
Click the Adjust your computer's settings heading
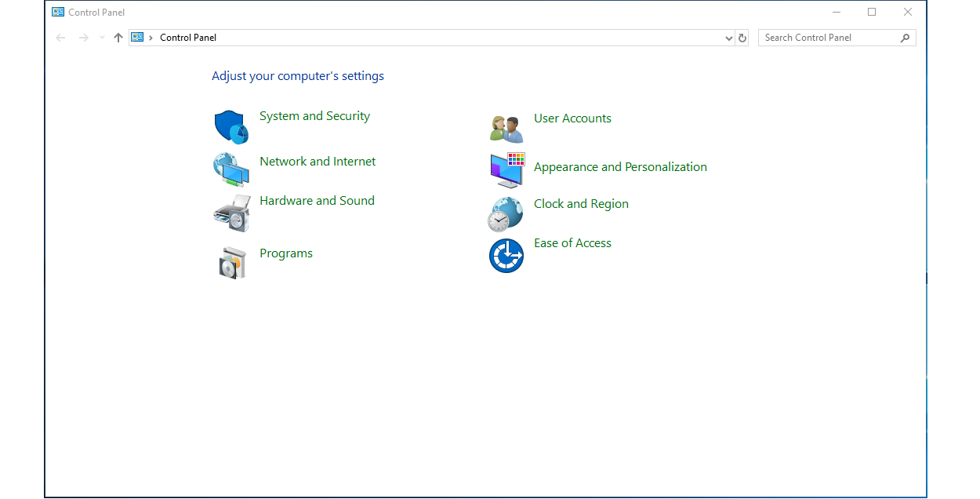click(x=298, y=75)
